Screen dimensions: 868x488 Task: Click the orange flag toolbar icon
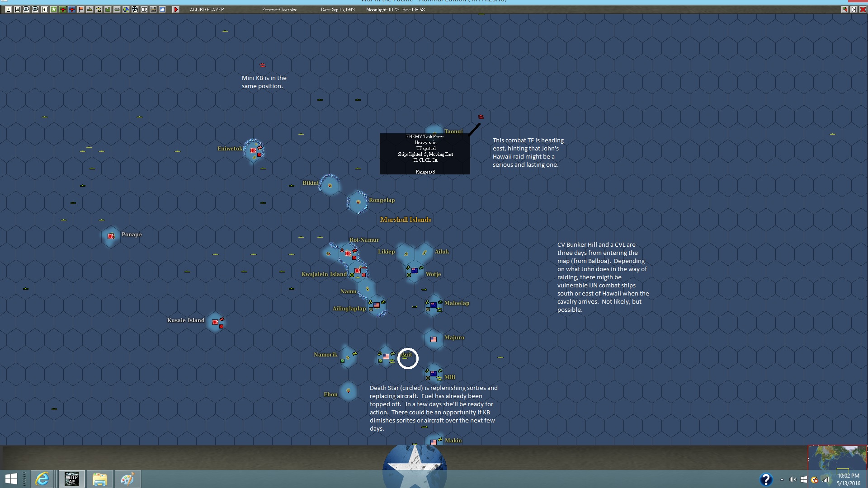pos(81,9)
